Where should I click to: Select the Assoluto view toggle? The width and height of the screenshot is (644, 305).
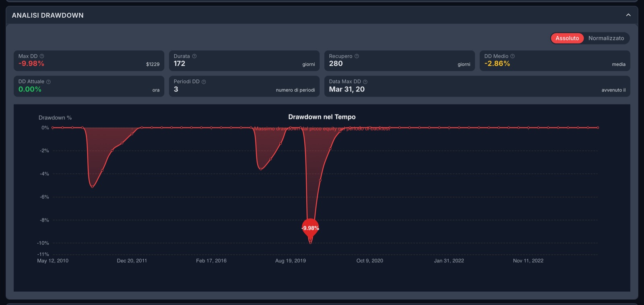click(567, 38)
